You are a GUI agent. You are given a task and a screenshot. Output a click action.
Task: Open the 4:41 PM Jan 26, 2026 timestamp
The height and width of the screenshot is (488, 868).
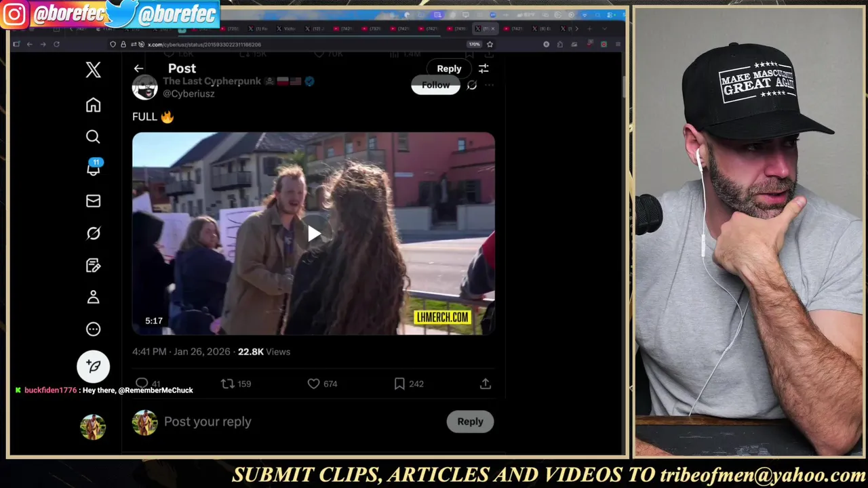181,352
